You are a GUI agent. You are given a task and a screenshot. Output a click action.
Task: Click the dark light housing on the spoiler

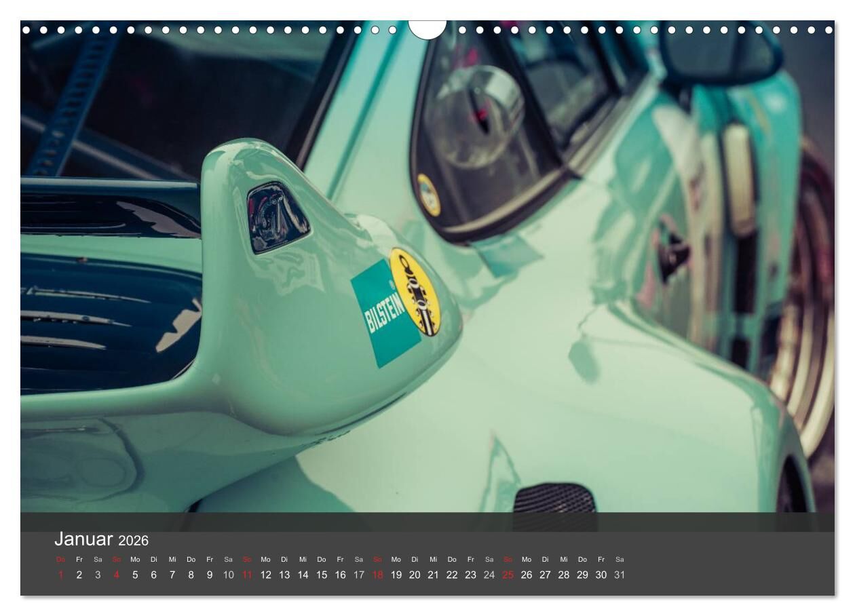point(277,216)
